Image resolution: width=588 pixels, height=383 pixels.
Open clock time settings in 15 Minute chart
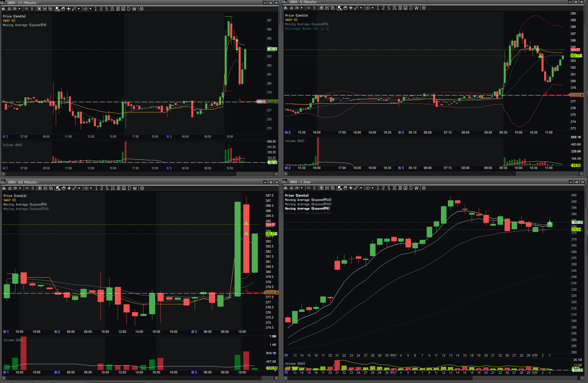click(85, 9)
